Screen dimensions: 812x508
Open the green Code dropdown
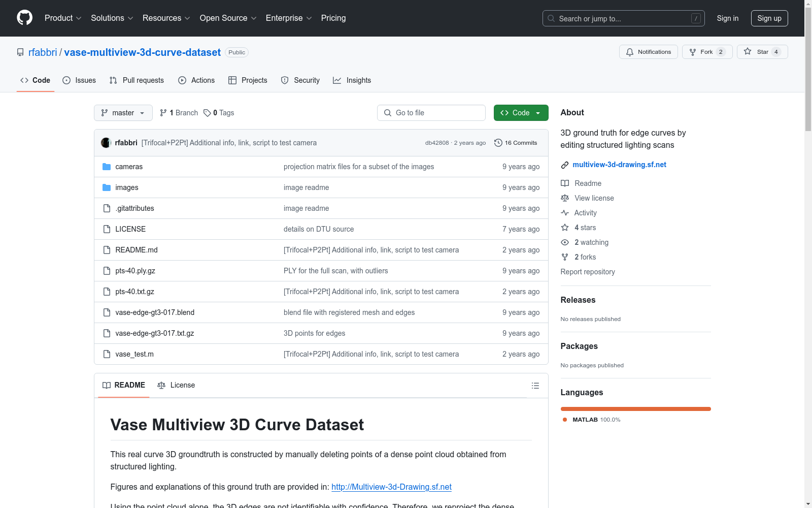[x=521, y=113]
